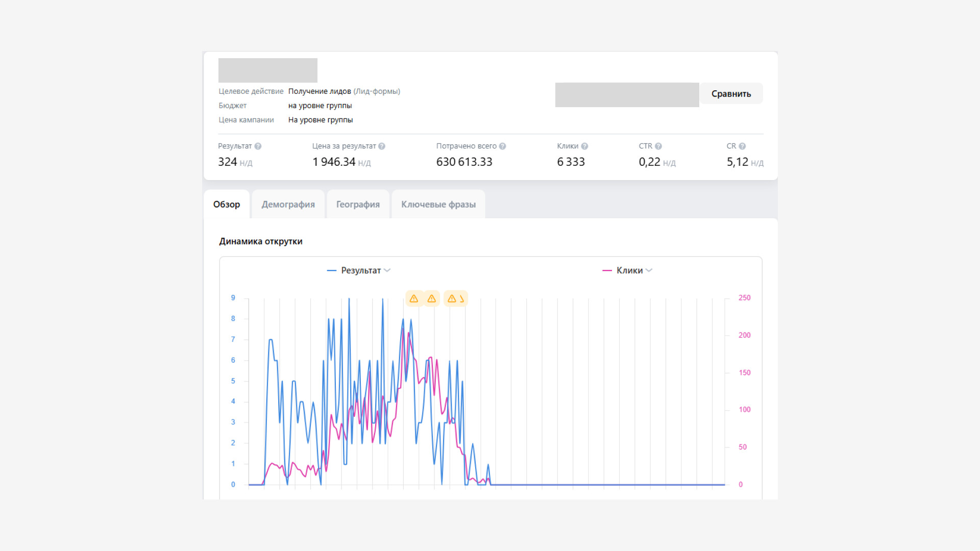980x551 pixels.
Task: Open the Ключевые фразы tab
Action: 438,205
